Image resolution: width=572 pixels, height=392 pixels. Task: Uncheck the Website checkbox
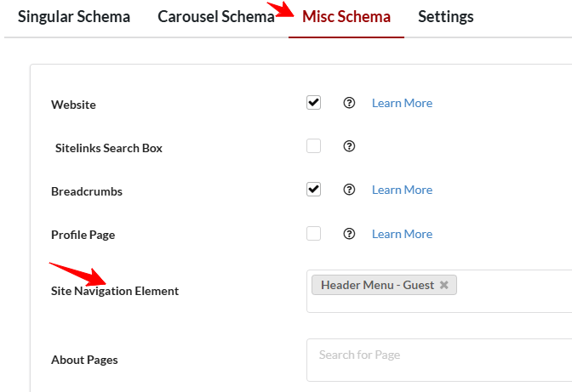coord(314,103)
